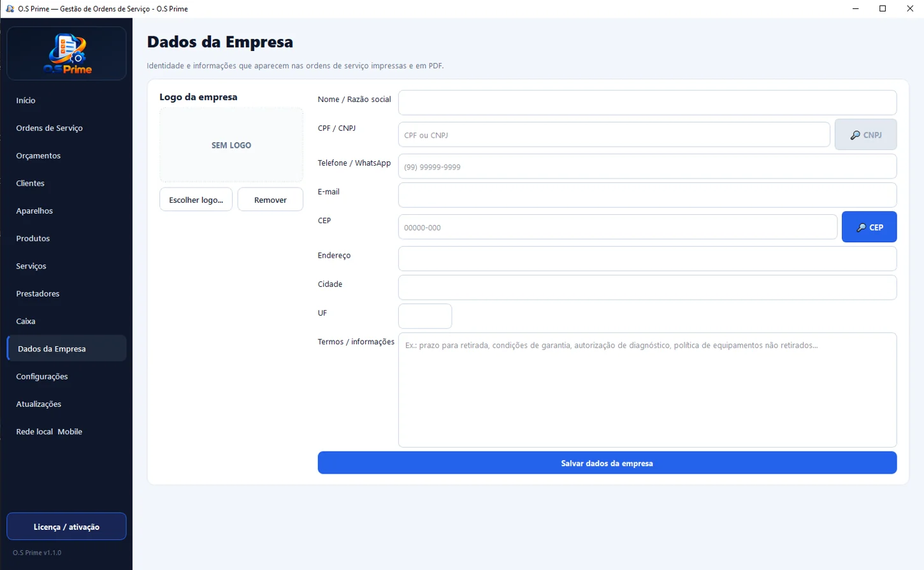Open Rede local Mobile
The height and width of the screenshot is (570, 924).
click(66, 432)
